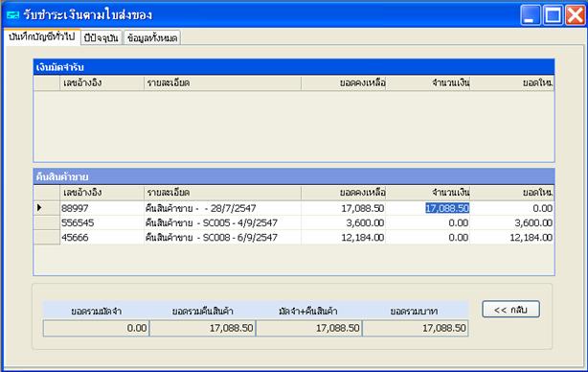Click the ยอดรวมคืนสินค้า total field
The height and width of the screenshot is (372, 588).
[203, 328]
